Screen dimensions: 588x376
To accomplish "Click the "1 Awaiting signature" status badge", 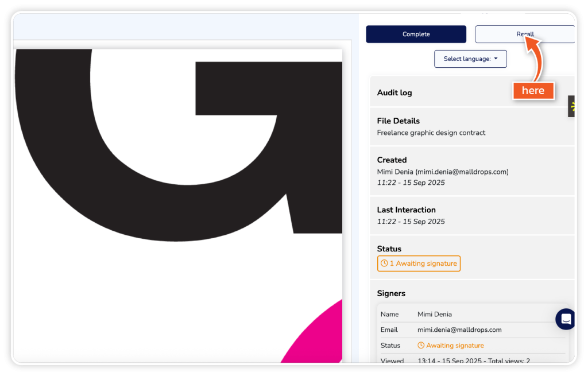I will click(x=419, y=263).
